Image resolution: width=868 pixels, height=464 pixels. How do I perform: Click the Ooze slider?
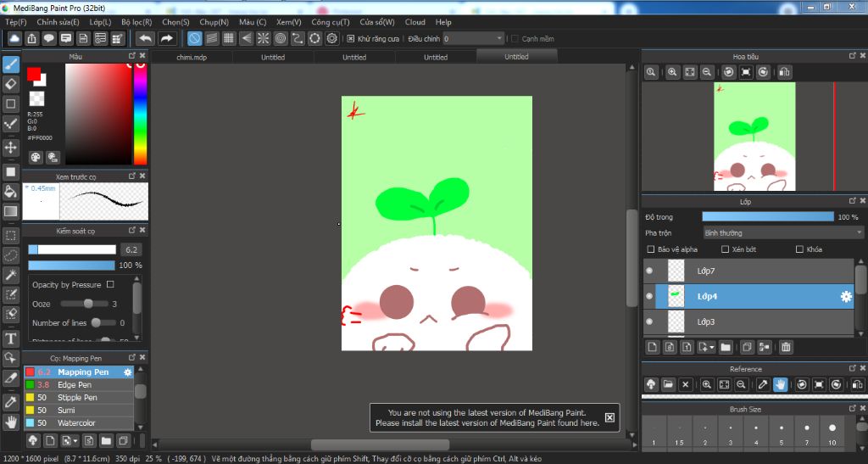point(84,304)
